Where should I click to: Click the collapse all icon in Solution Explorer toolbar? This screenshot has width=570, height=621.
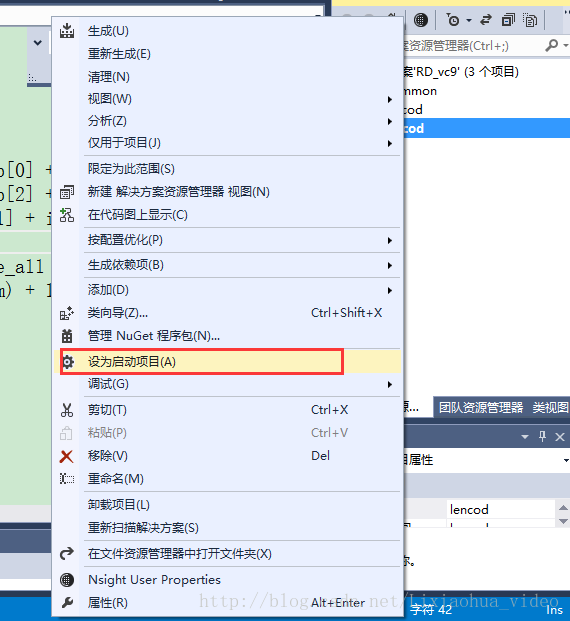click(x=508, y=19)
